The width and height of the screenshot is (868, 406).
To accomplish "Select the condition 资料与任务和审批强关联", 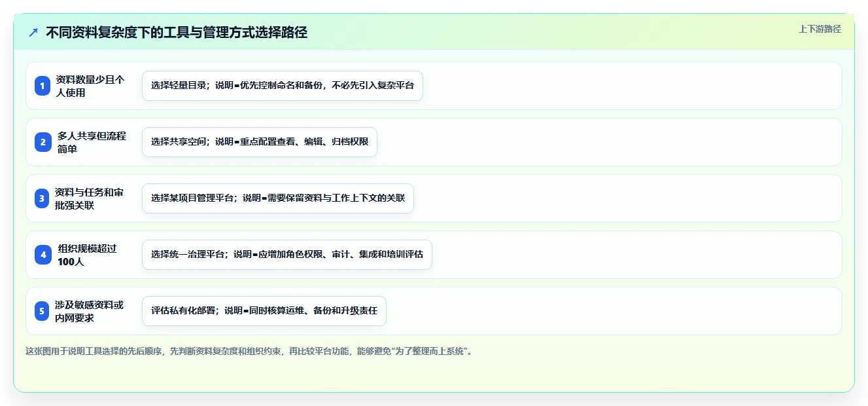I will click(89, 198).
